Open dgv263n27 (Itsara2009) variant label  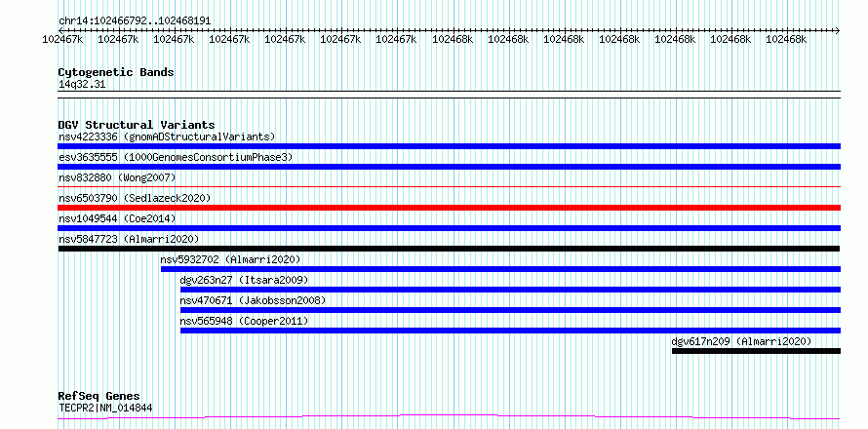point(244,280)
